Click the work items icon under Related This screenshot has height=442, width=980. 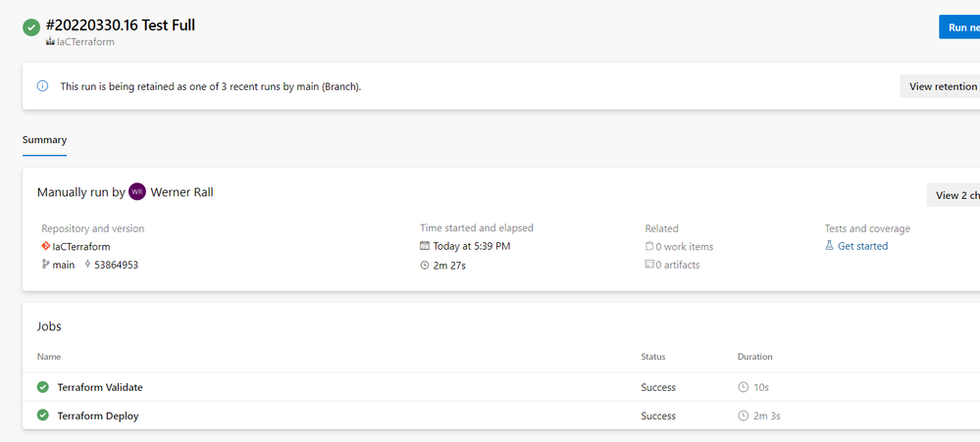click(649, 246)
